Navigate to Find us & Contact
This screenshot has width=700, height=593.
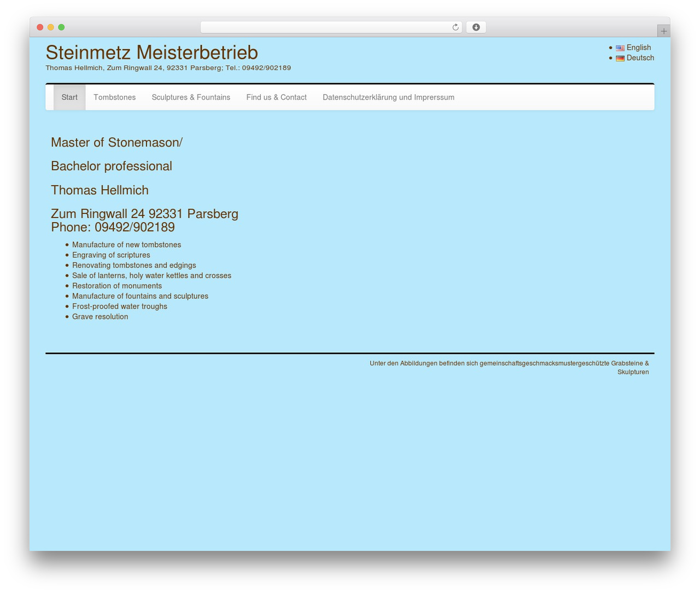[276, 97]
